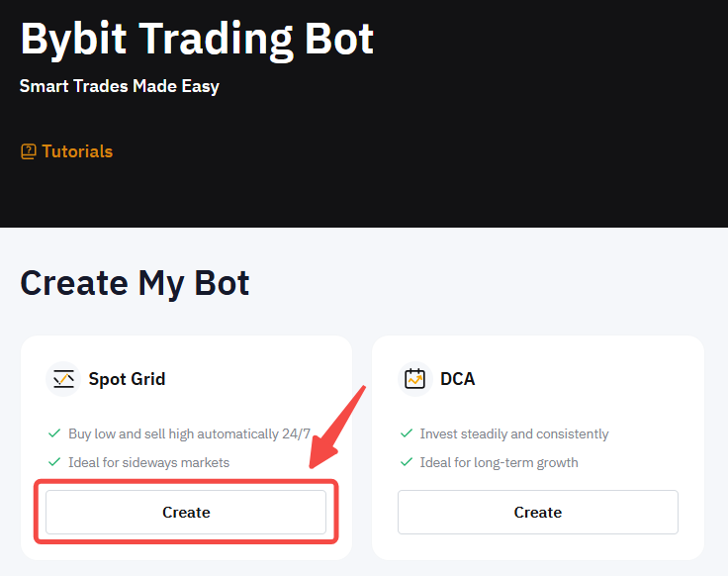Click checkmark beside 'Buy low and sell high'

(54, 433)
